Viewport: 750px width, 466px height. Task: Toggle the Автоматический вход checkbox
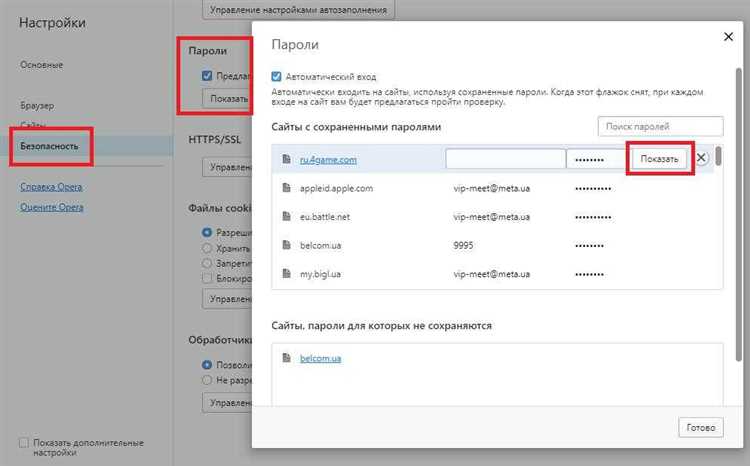[x=277, y=75]
